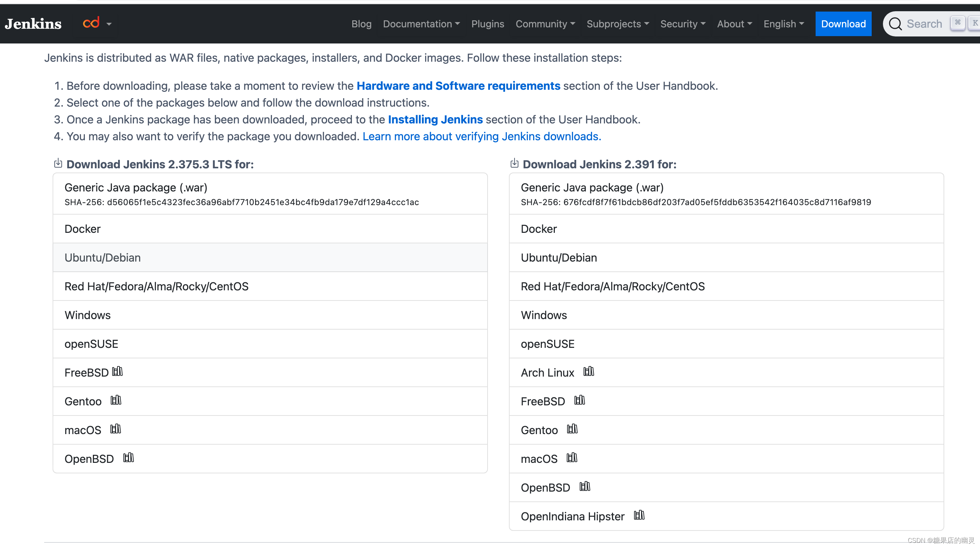Image resolution: width=980 pixels, height=547 pixels.
Task: Click third-party icon next to weekly OpenBSD
Action: point(585,486)
